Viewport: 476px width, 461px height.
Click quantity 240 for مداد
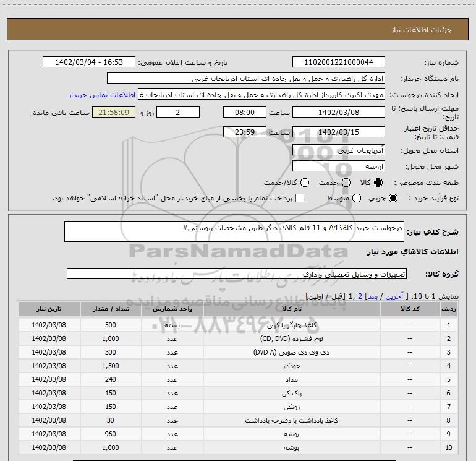tap(111, 379)
